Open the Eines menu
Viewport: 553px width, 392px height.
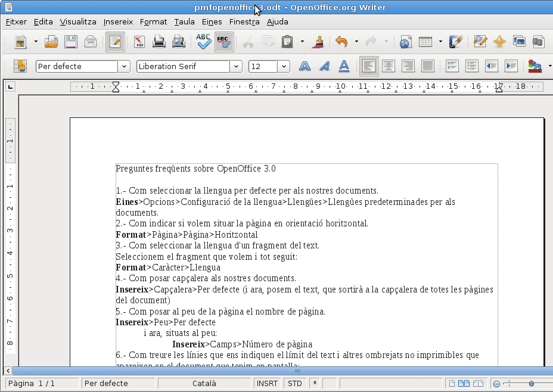[x=212, y=22]
